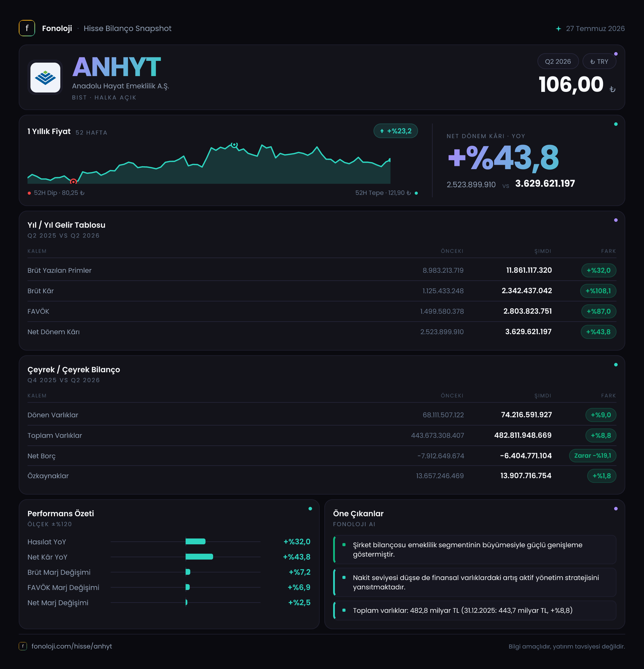Select the TRY currency pill
Viewport: 644px width, 669px height.
click(599, 61)
